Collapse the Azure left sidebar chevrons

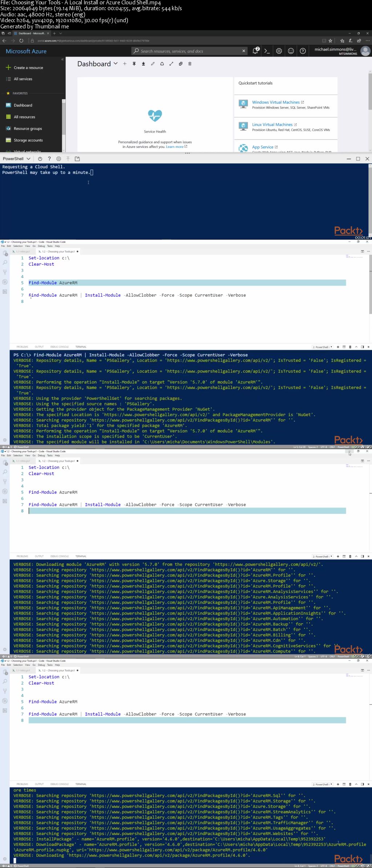[62, 59]
